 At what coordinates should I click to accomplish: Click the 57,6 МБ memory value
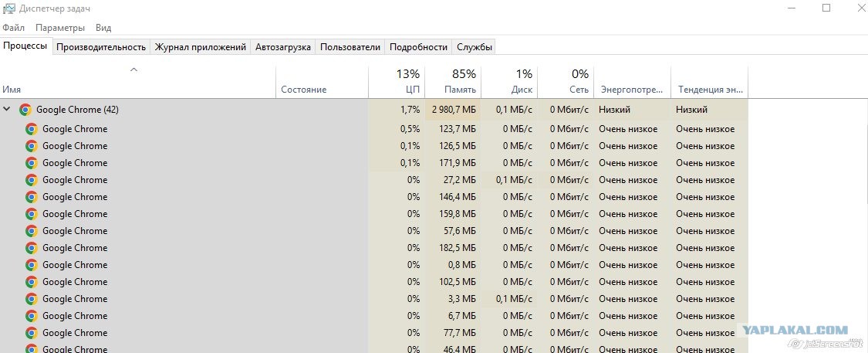[460, 231]
